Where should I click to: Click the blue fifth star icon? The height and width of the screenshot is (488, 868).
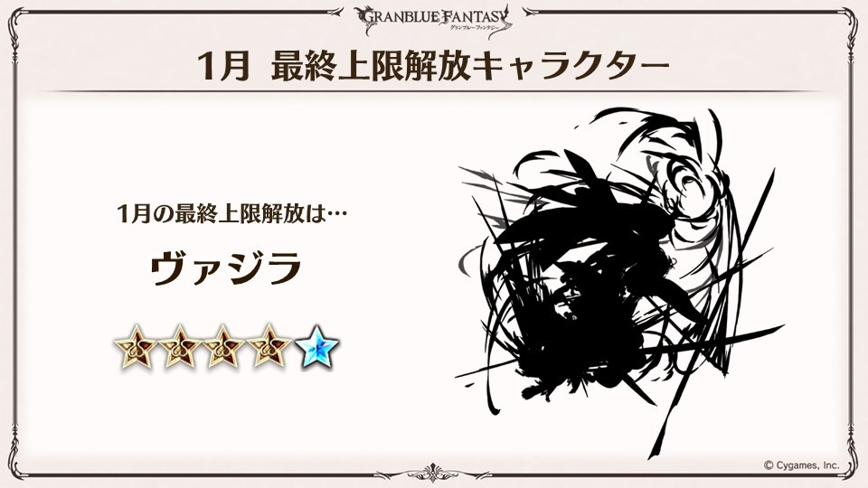pyautogui.click(x=316, y=347)
